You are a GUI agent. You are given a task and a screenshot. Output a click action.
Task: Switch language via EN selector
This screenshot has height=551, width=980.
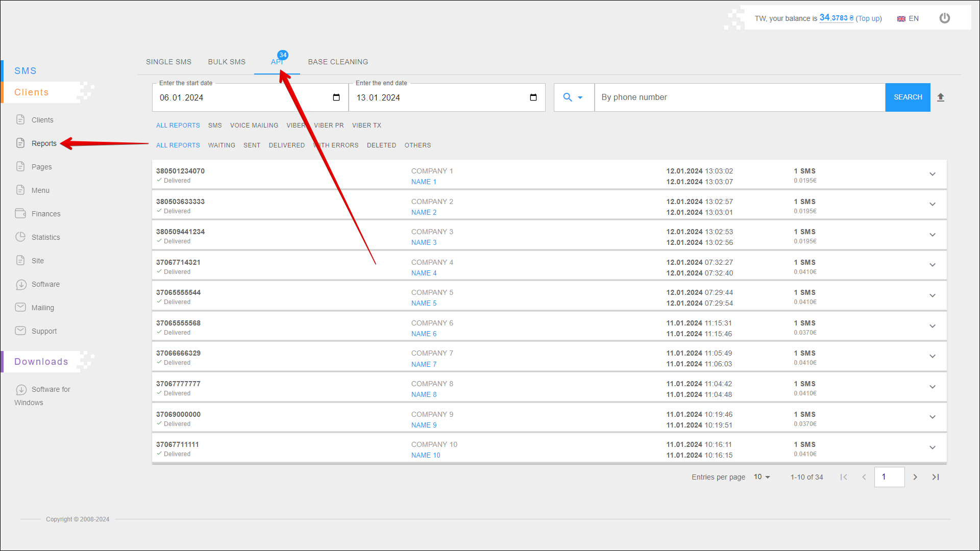pos(908,18)
